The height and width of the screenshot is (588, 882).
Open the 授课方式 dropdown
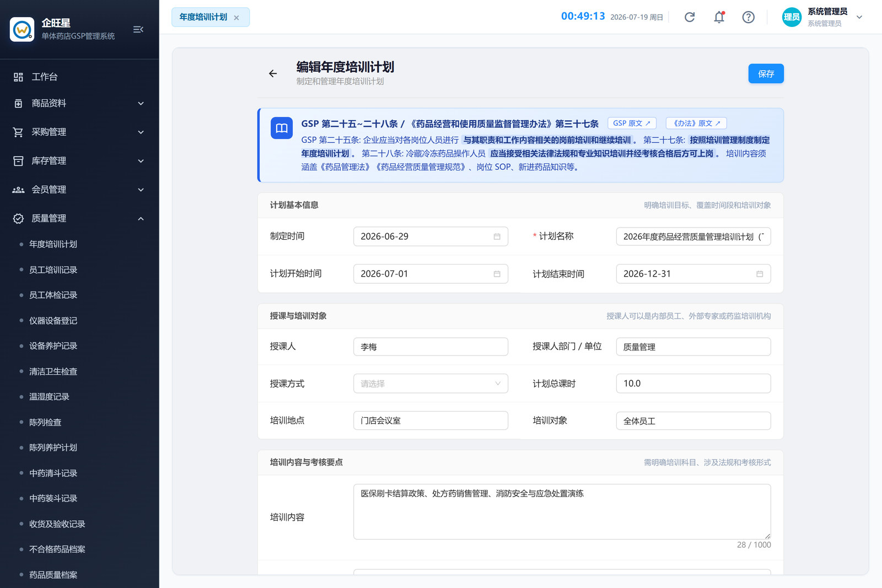(x=431, y=384)
